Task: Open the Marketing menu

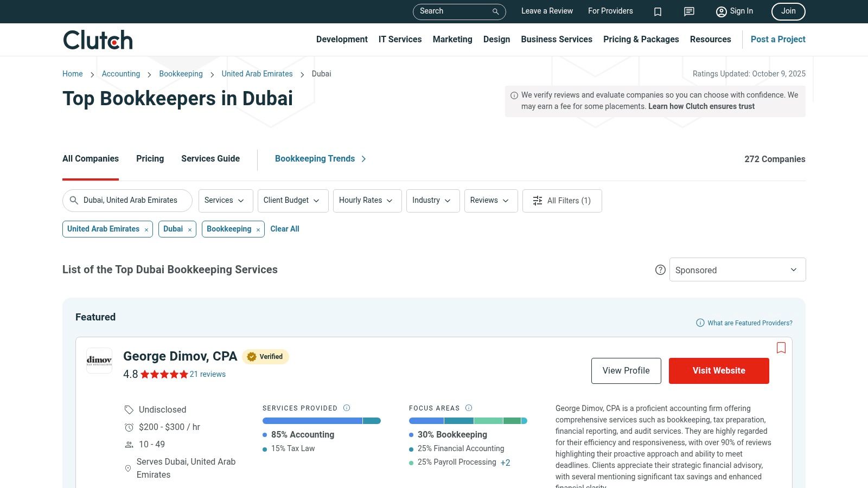Action: (452, 39)
